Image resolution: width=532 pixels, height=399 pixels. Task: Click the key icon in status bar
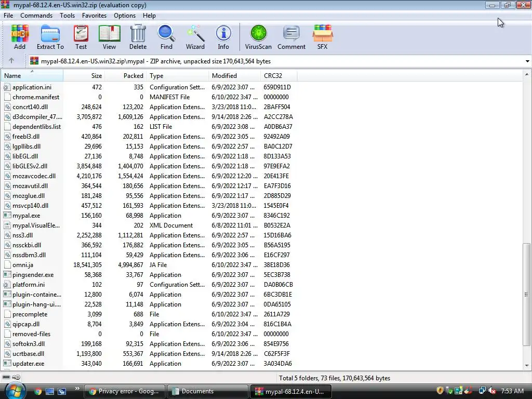point(16,377)
